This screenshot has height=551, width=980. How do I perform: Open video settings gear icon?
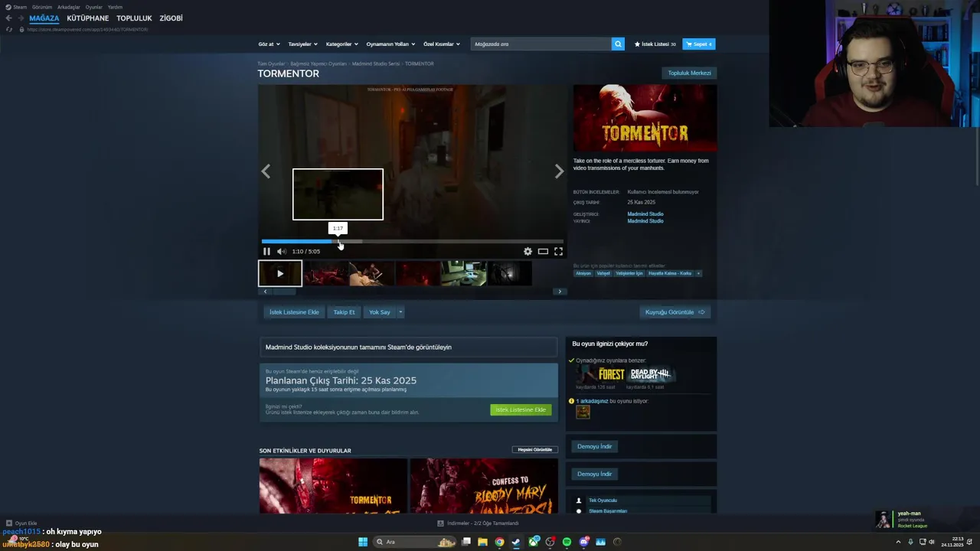(528, 251)
